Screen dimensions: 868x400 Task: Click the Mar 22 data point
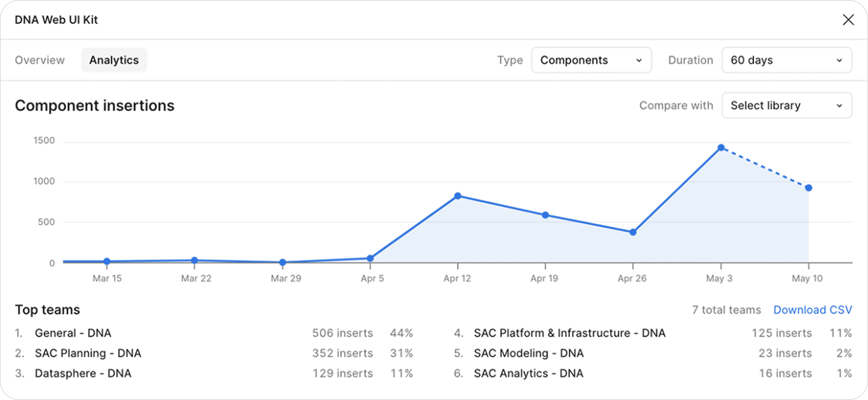[x=194, y=260]
